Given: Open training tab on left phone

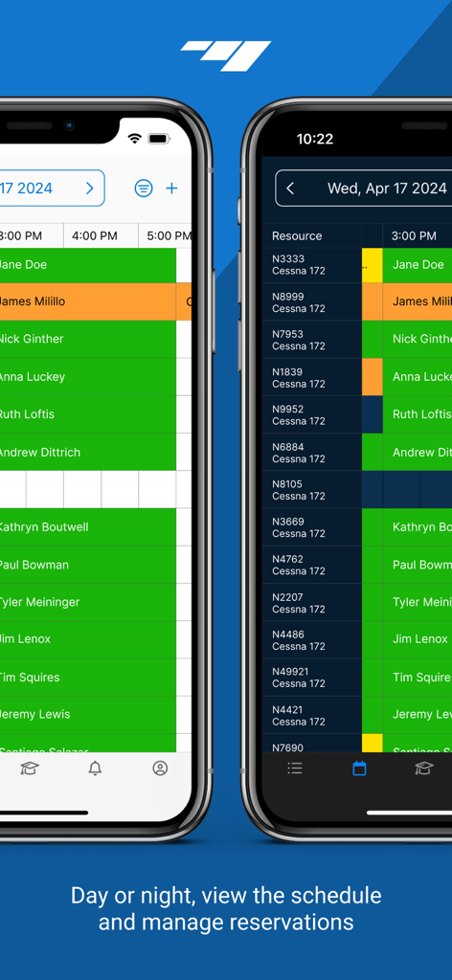Looking at the screenshot, I should [x=30, y=768].
